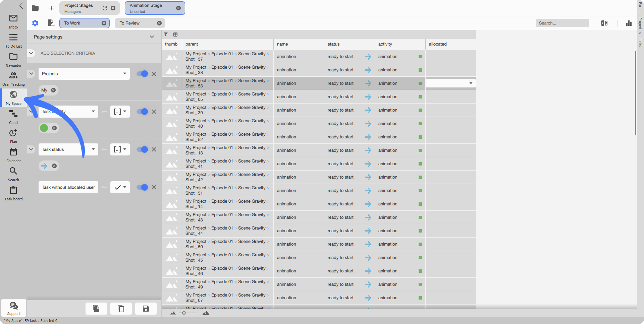Click the save floppy disk icon
This screenshot has height=324, width=644.
[146, 309]
